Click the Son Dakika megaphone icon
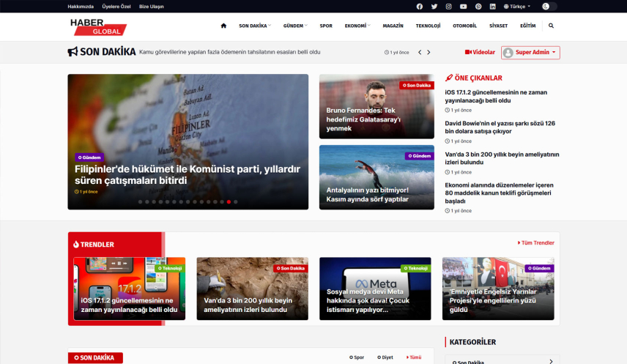 tap(73, 52)
